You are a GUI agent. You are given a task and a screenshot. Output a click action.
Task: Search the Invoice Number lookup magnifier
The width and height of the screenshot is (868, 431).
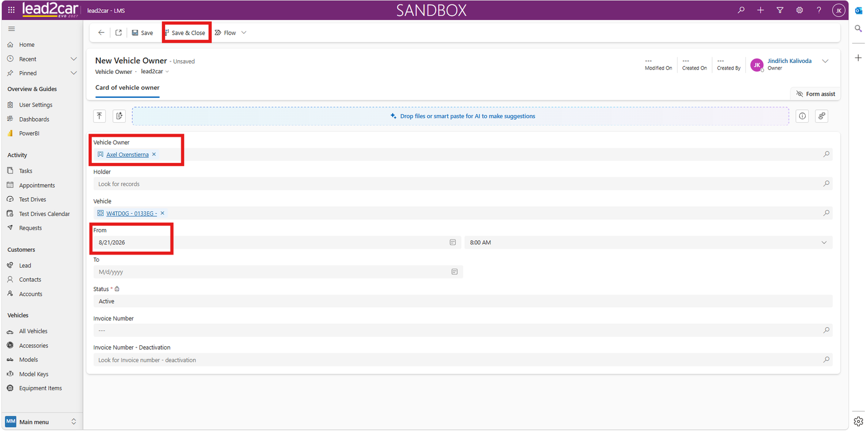pyautogui.click(x=826, y=330)
